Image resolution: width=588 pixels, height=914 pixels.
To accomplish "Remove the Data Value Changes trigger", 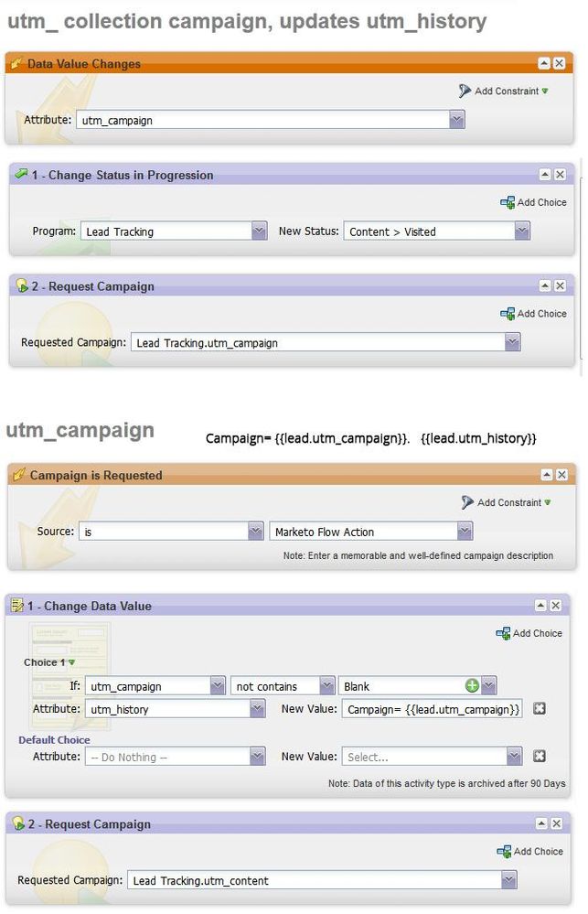I will (x=559, y=63).
